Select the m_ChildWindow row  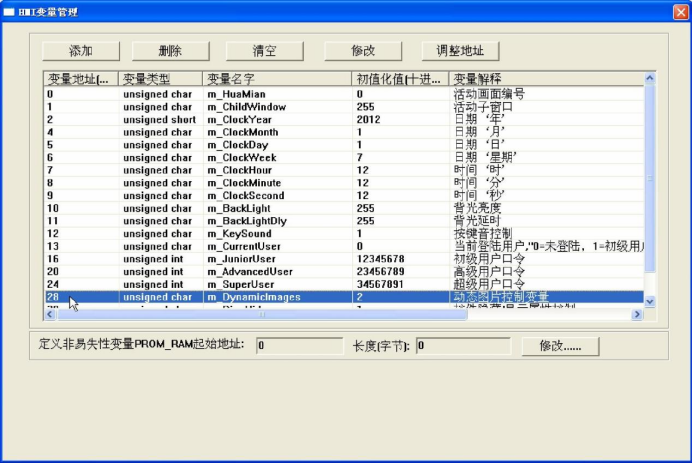pyautogui.click(x=344, y=107)
